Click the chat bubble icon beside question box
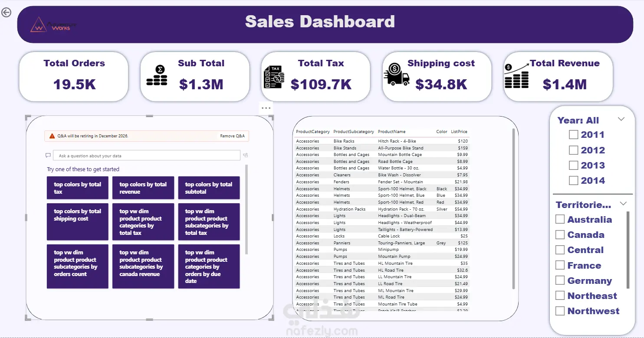This screenshot has width=644, height=338. [48, 156]
